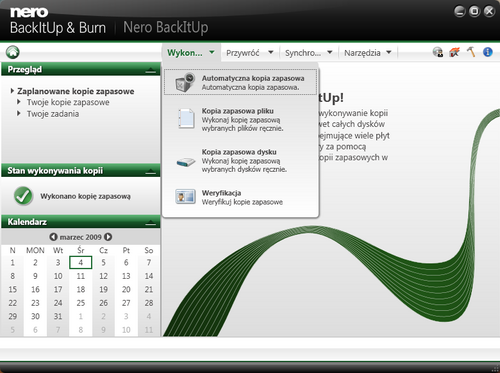Go to next month in calendar

(x=108, y=237)
